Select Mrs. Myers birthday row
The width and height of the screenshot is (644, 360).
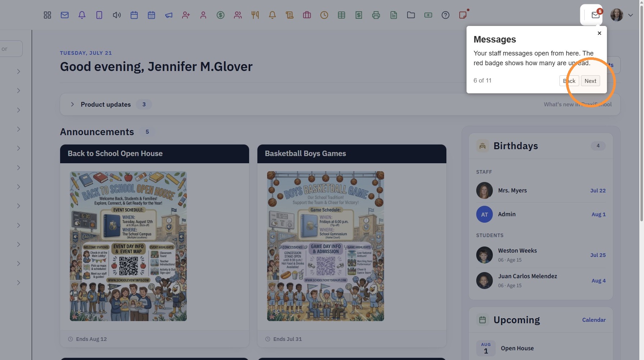541,191
